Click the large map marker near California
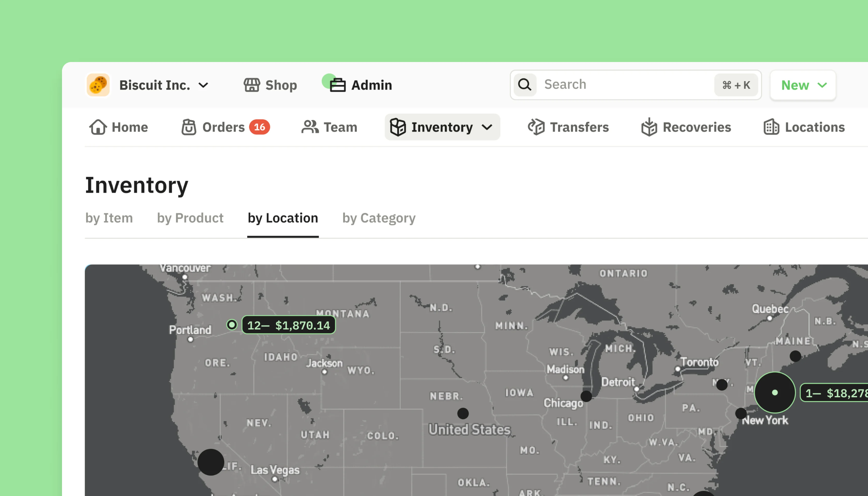The image size is (868, 496). [x=211, y=462]
